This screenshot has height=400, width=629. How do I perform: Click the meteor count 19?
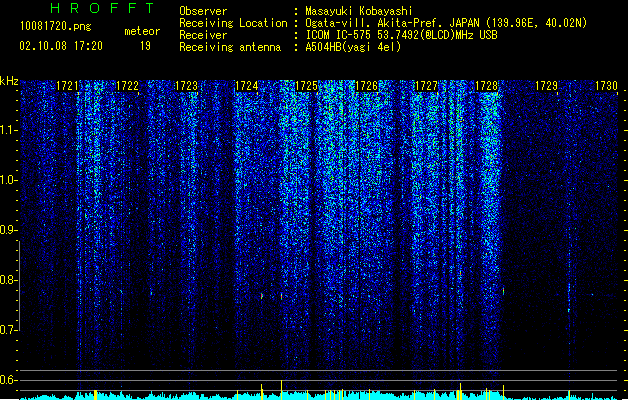click(x=145, y=46)
